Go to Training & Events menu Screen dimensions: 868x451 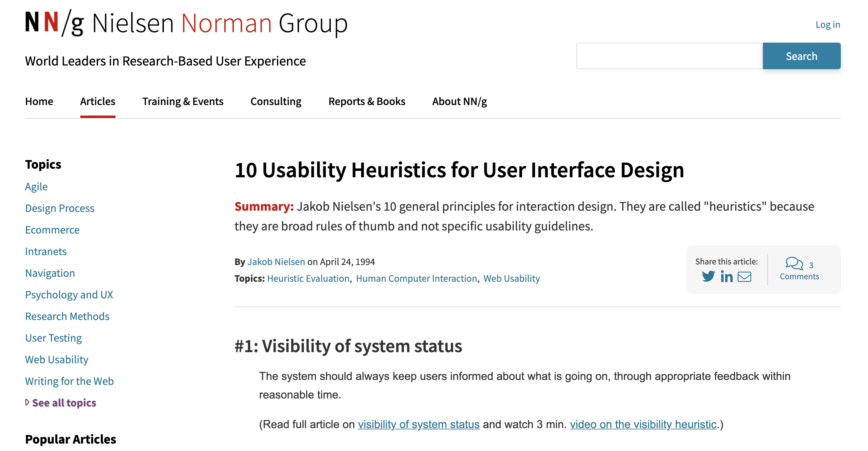(183, 101)
